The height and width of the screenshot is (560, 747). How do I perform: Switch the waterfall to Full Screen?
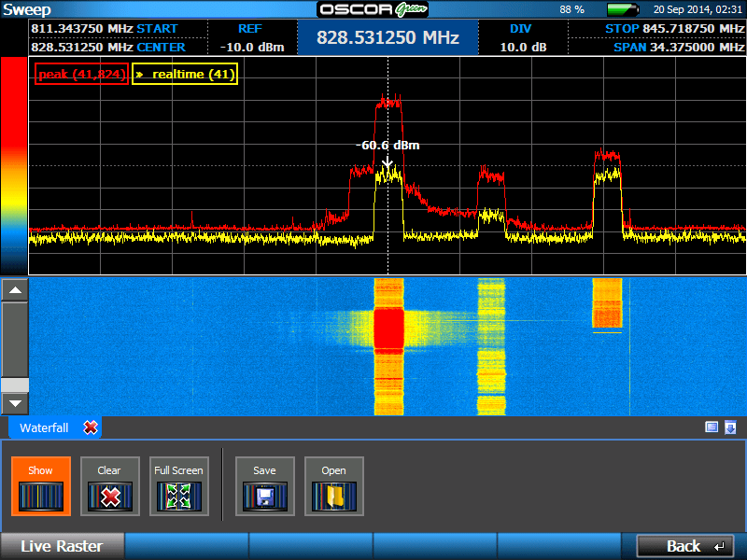178,485
